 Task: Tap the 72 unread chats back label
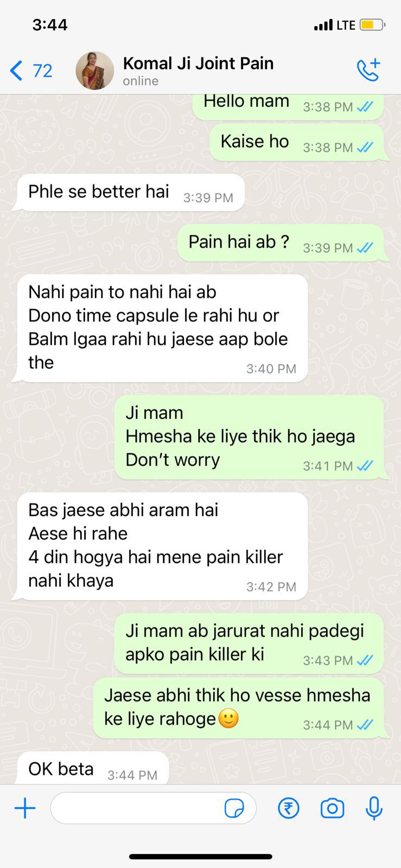pos(42,71)
